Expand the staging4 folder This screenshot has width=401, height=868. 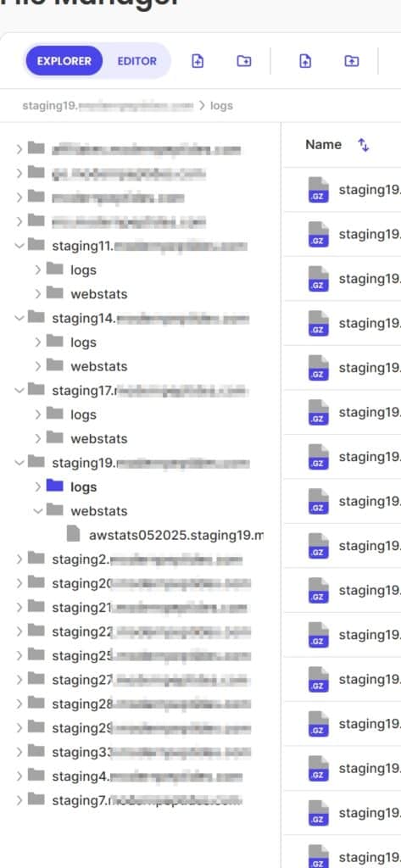point(19,776)
